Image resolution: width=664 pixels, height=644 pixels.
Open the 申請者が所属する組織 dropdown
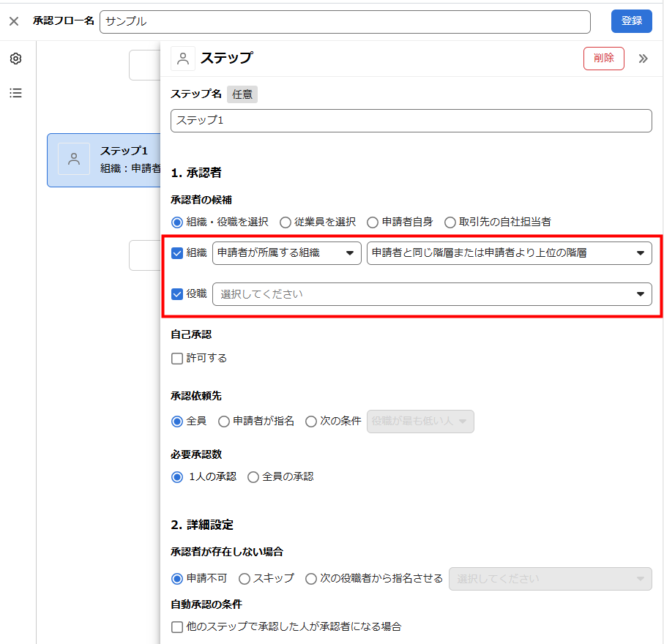(x=286, y=253)
